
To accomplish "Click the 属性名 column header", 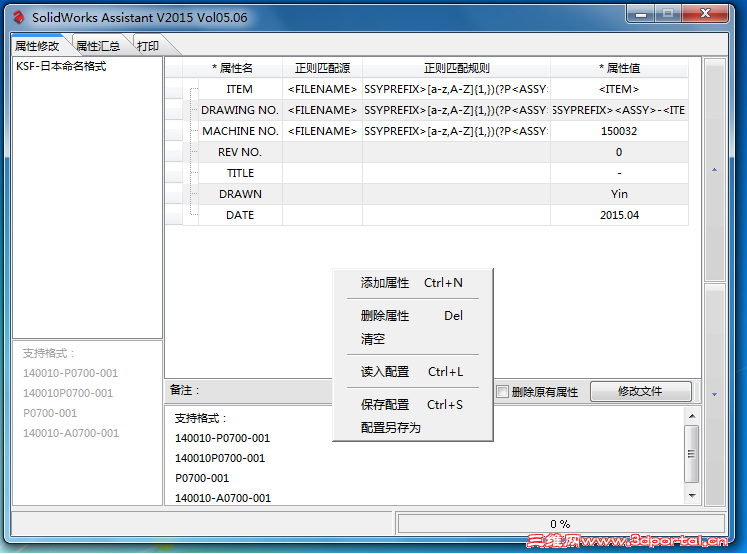I will point(232,68).
